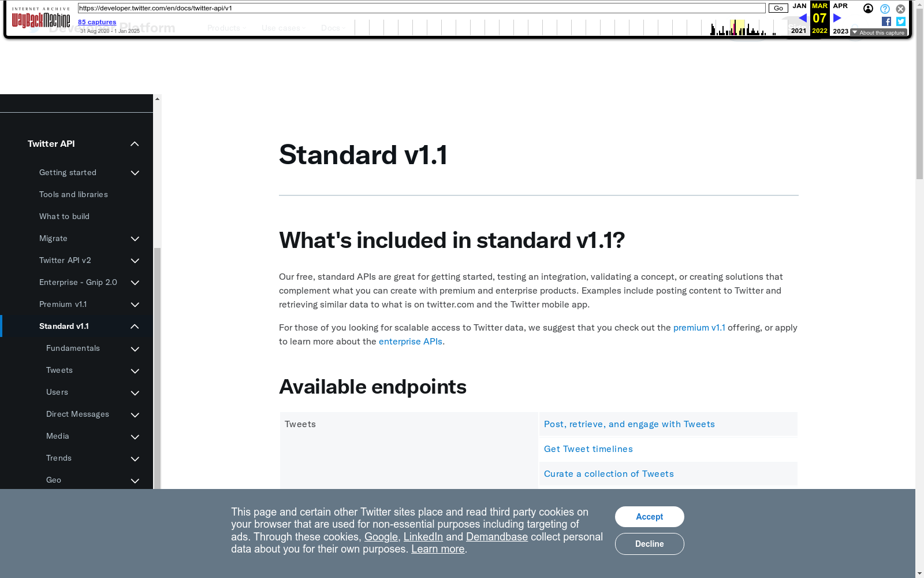This screenshot has height=578, width=924.
Task: Follow the enterprise APIs link
Action: [x=411, y=341]
